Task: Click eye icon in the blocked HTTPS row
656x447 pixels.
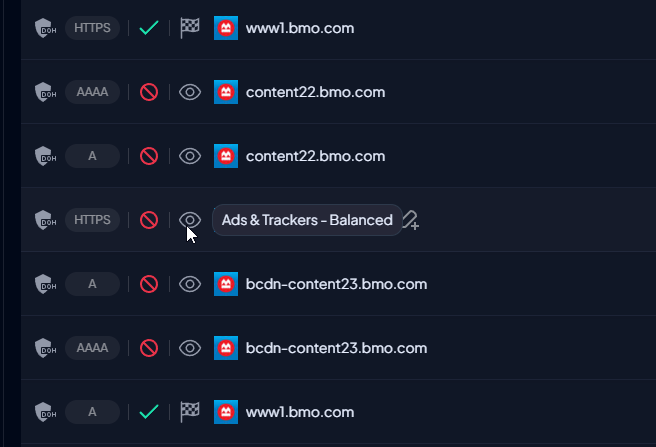Action: point(190,220)
